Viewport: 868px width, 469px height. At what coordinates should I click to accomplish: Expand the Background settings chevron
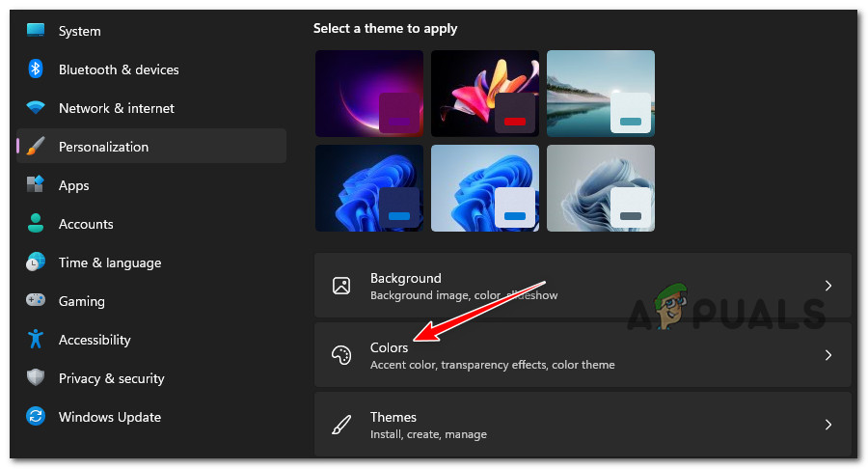[x=827, y=286]
